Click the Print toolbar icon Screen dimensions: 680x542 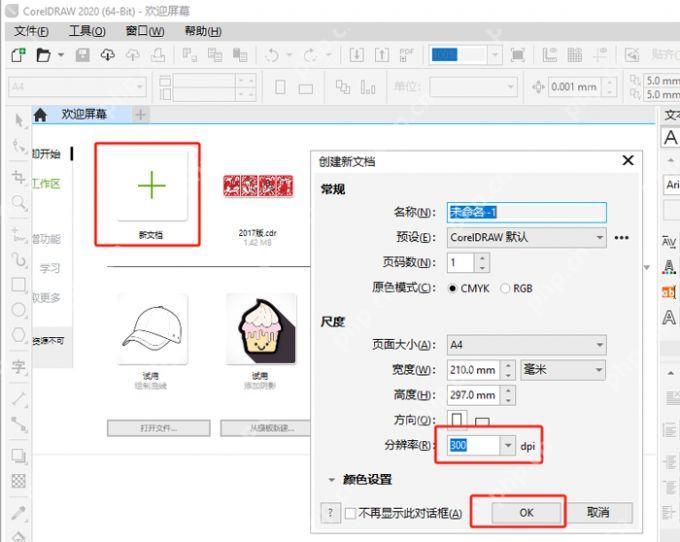[x=158, y=55]
